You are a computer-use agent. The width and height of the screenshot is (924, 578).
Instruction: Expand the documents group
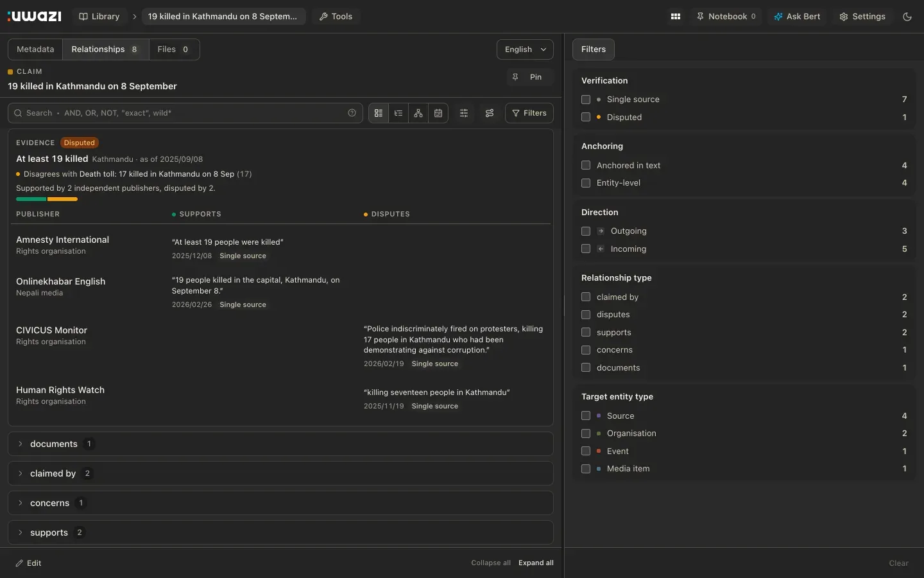tap(280, 444)
